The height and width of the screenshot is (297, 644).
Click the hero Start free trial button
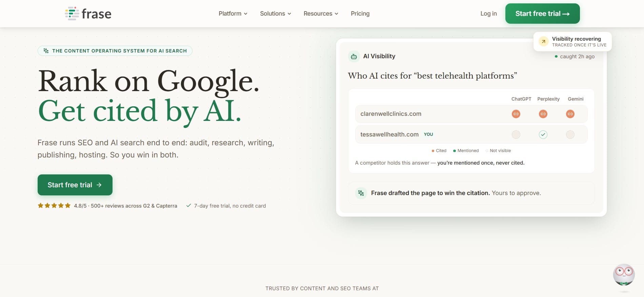75,185
